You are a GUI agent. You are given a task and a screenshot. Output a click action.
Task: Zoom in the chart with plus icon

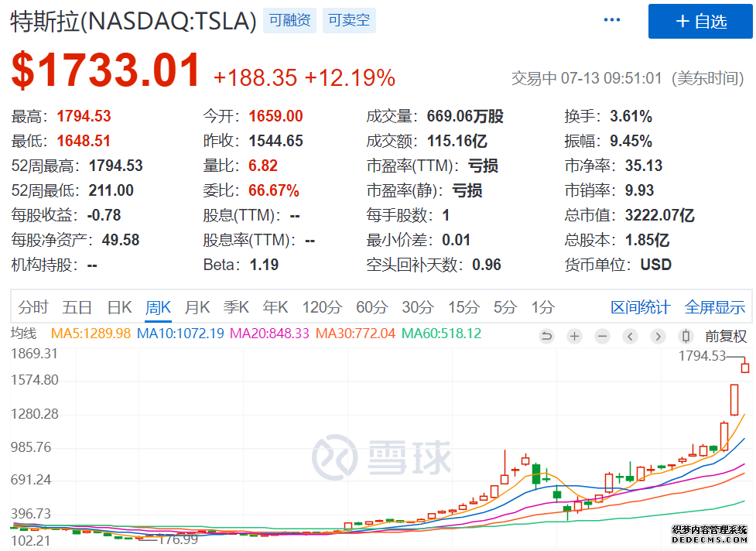point(574,336)
